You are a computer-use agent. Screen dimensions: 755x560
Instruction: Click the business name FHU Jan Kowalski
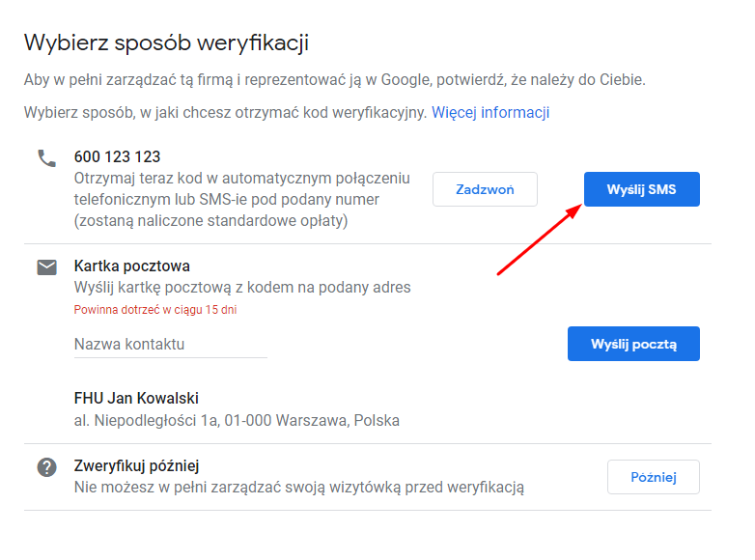136,399
